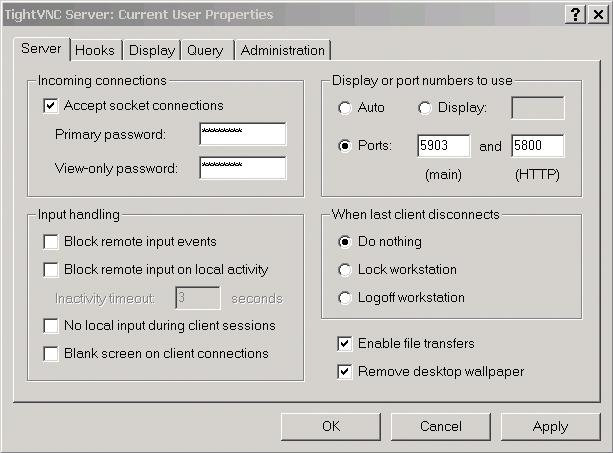Click the When last client disconnects title
This screenshot has width=613, height=453.
coord(416,215)
